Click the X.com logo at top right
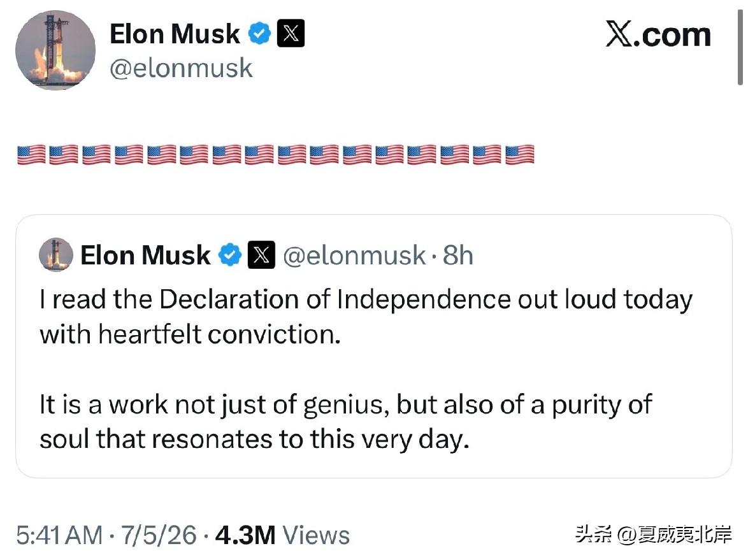The height and width of the screenshot is (560, 748). (x=658, y=34)
